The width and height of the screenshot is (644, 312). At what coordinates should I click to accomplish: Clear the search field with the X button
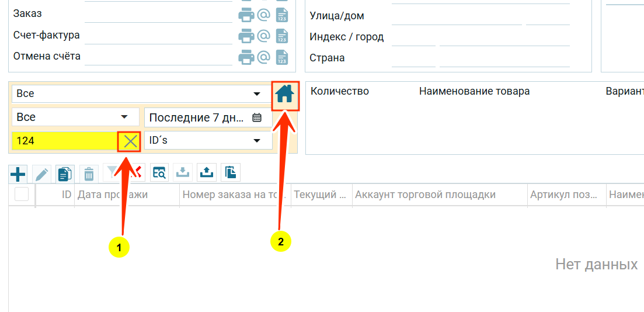click(130, 141)
